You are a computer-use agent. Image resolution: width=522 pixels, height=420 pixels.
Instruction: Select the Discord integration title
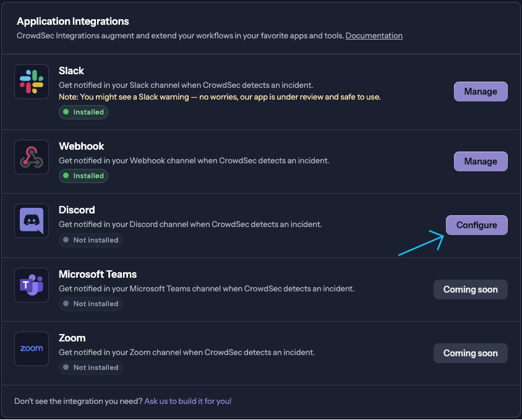[x=77, y=210]
